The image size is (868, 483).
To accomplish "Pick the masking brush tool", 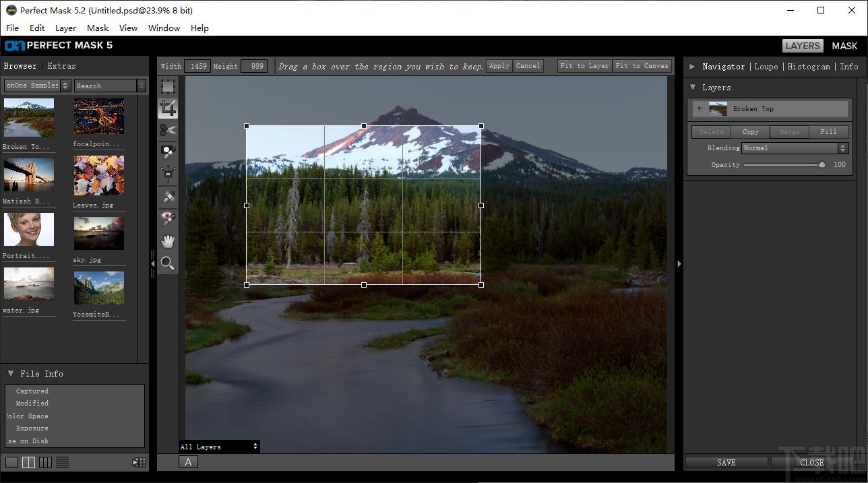I will (x=168, y=152).
